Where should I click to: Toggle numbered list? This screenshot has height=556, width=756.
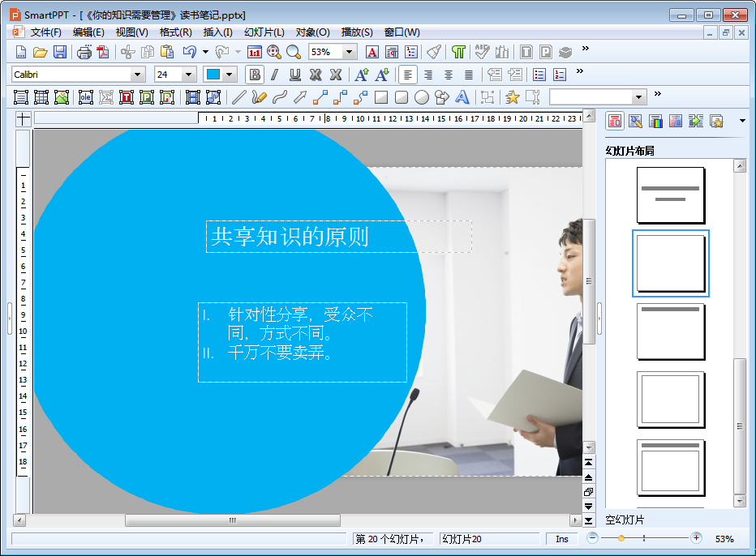pos(560,75)
